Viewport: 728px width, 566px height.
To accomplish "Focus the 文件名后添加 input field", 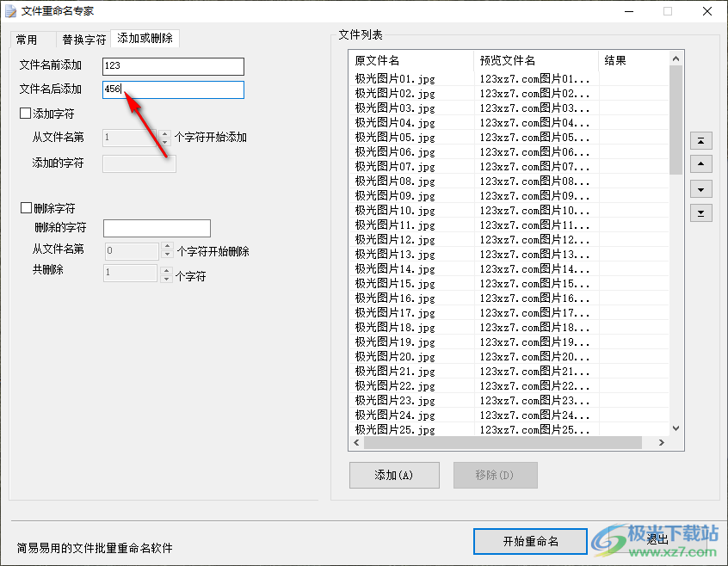I will tap(173, 89).
